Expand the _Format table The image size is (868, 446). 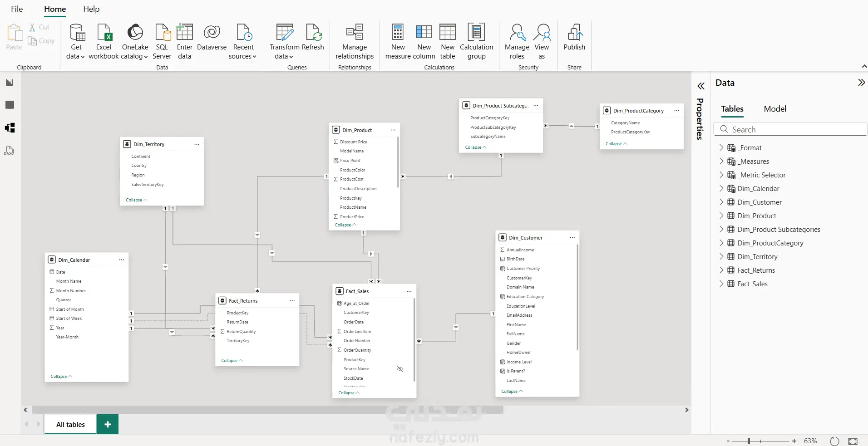tap(721, 147)
